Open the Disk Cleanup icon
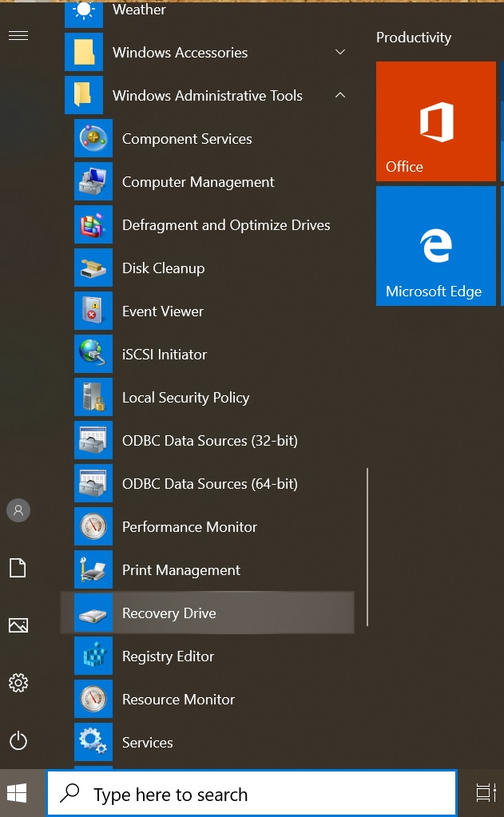504x817 pixels. [x=93, y=268]
